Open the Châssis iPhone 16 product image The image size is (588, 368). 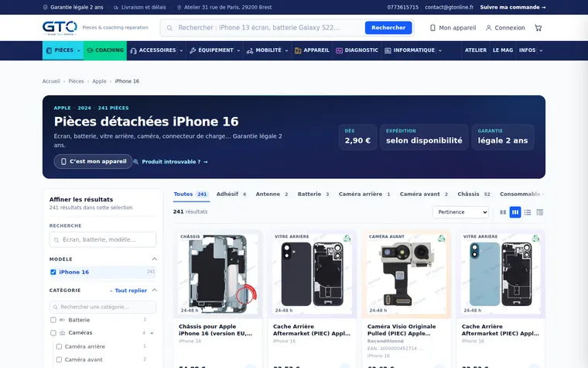point(217,274)
